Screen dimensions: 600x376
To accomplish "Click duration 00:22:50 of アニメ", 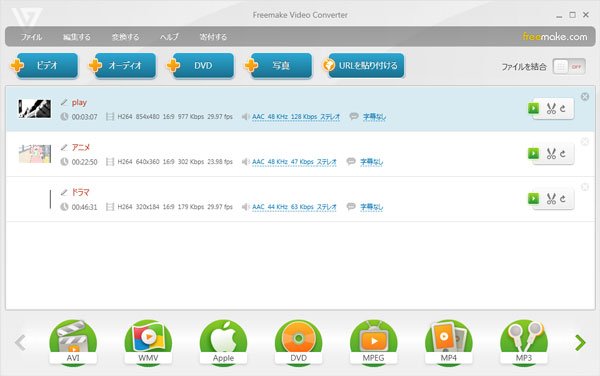I will [85, 162].
